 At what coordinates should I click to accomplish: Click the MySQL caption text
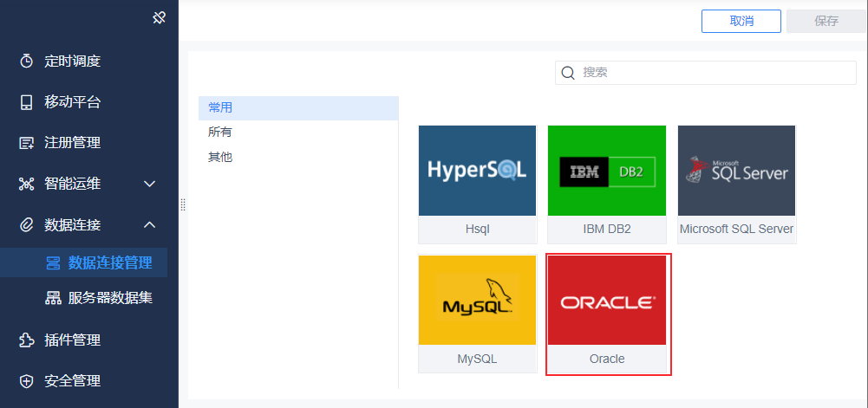[477, 359]
